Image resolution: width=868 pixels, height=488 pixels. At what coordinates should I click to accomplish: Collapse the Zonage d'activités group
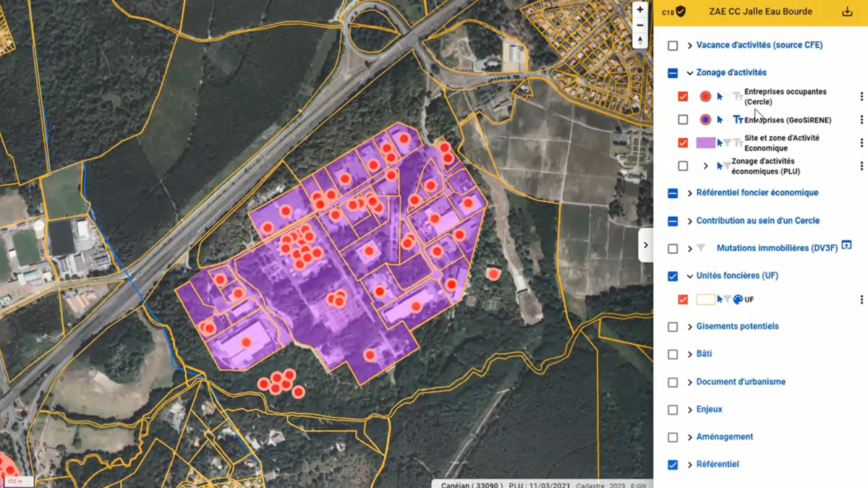tap(689, 73)
